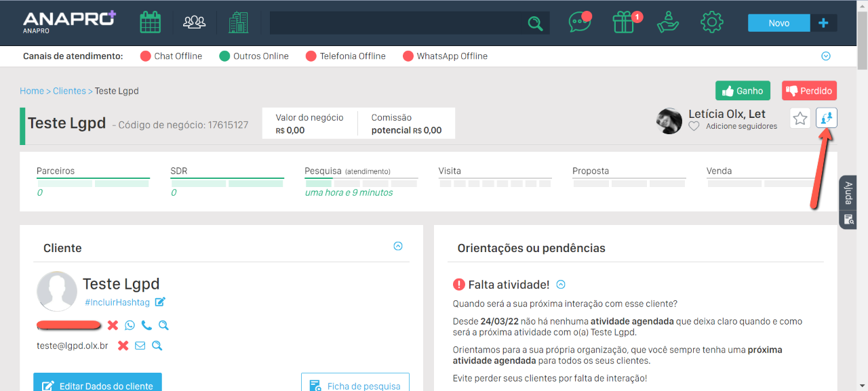Image resolution: width=868 pixels, height=391 pixels.
Task: Open the clients group icon
Action: (x=195, y=22)
